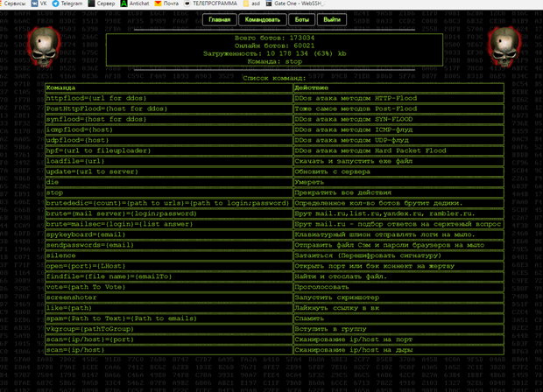Select the 'update={url to server}' cell
This screenshot has width=543, height=392.
click(169, 171)
